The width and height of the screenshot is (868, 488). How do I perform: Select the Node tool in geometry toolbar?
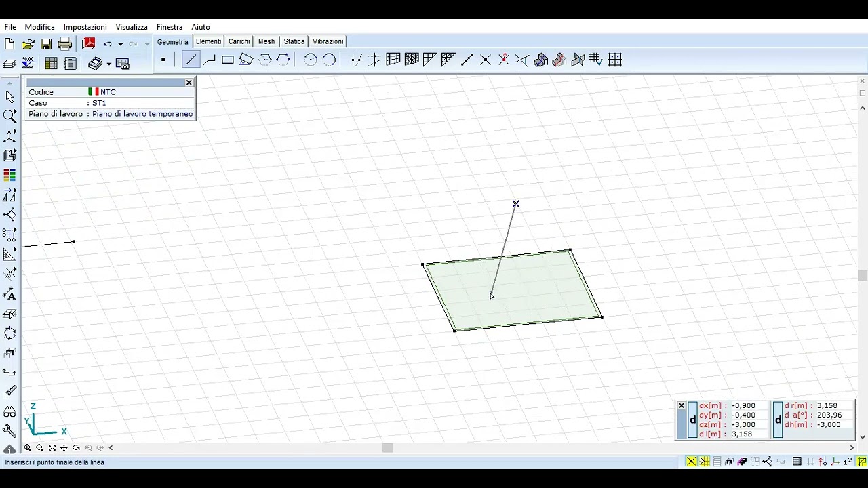[x=163, y=60]
